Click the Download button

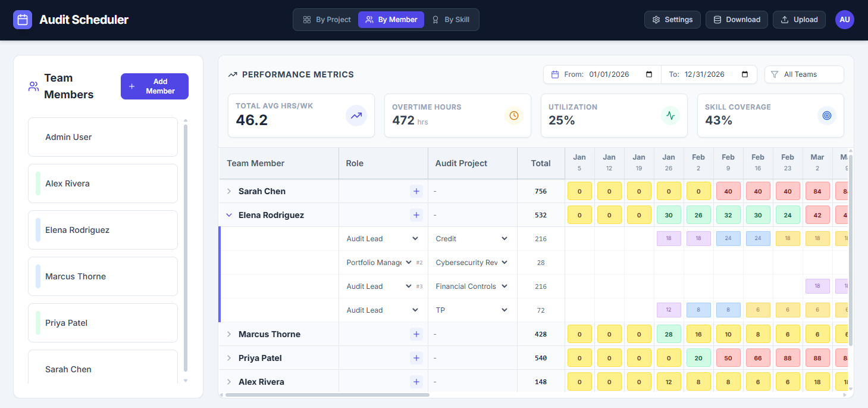(737, 20)
